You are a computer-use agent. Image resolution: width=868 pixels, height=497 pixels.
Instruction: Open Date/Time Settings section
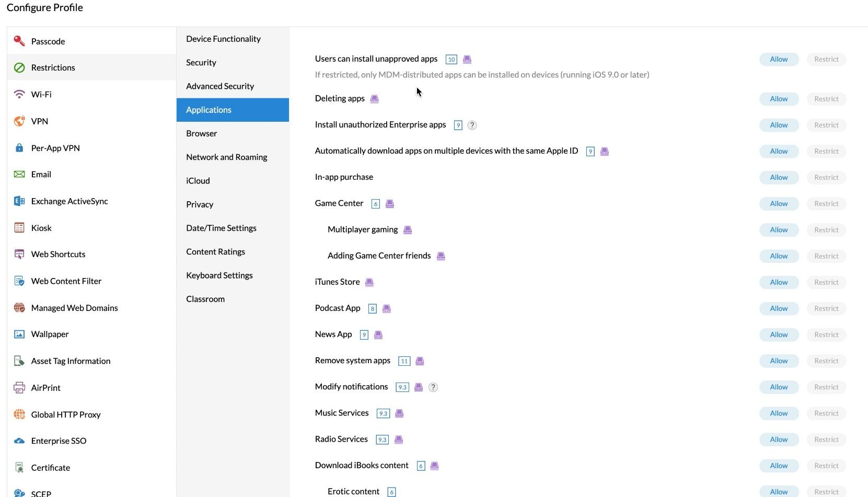click(x=233, y=228)
